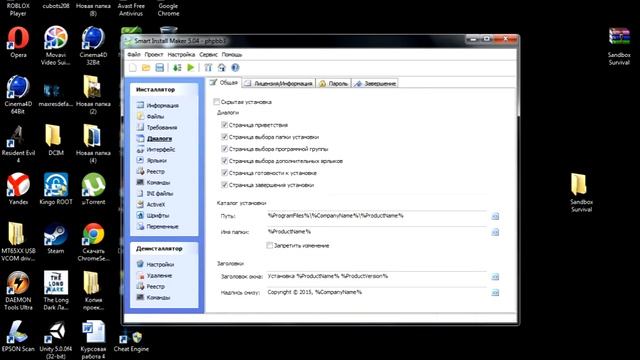This screenshot has height=360, width=640.
Task: Open help using the blue question mark icon
Action: tap(235, 68)
